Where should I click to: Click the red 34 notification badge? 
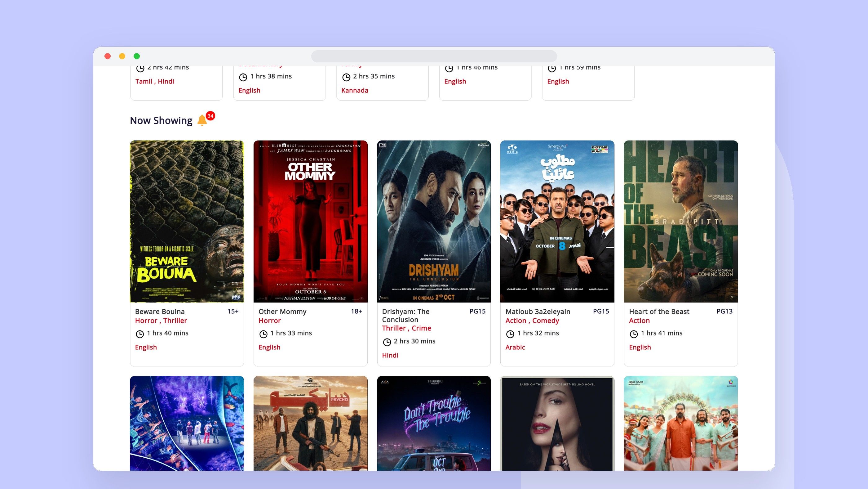(x=210, y=116)
